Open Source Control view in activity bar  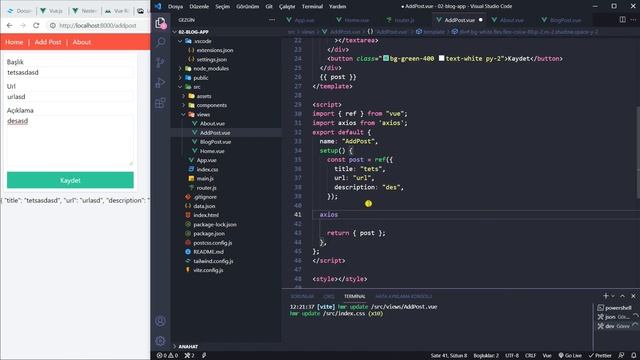click(160, 62)
